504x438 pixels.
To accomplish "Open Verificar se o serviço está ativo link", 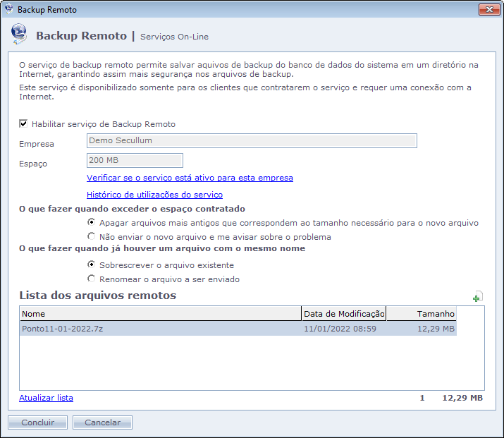I will pyautogui.click(x=190, y=178).
